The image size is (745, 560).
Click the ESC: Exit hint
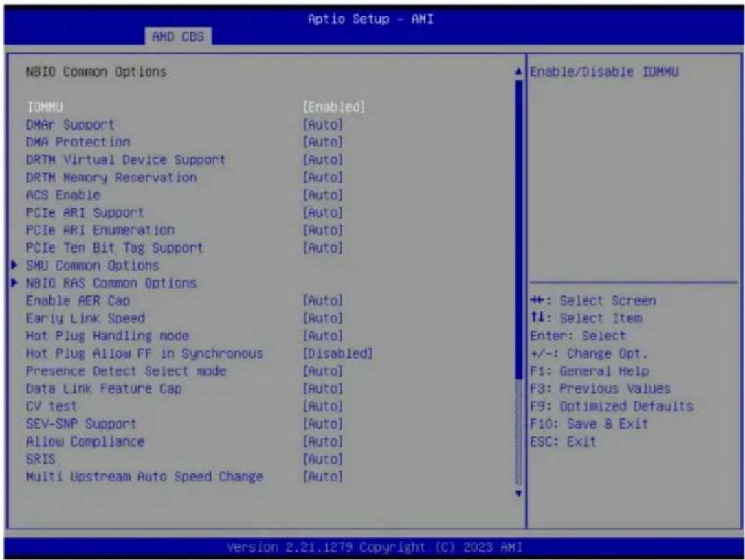point(563,441)
